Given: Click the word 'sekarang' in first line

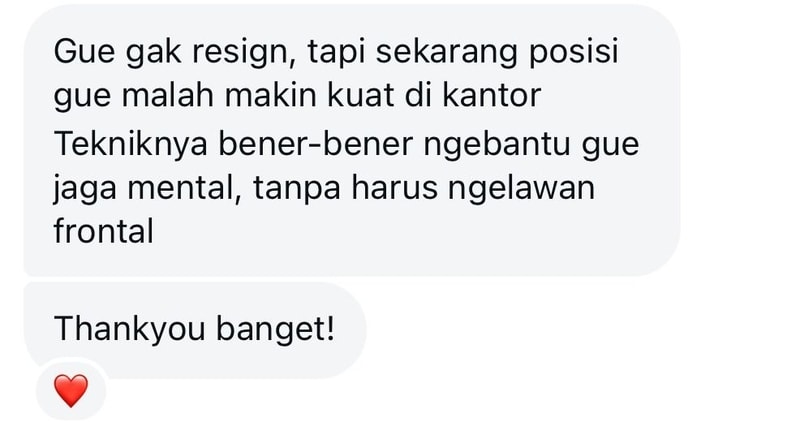Looking at the screenshot, I should pyautogui.click(x=447, y=53).
